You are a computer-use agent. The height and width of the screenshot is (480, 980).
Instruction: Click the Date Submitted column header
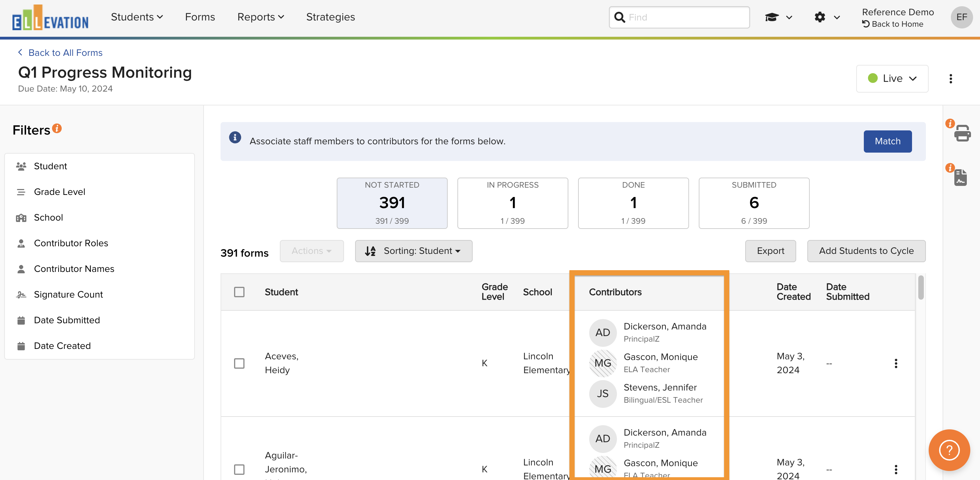pos(848,292)
